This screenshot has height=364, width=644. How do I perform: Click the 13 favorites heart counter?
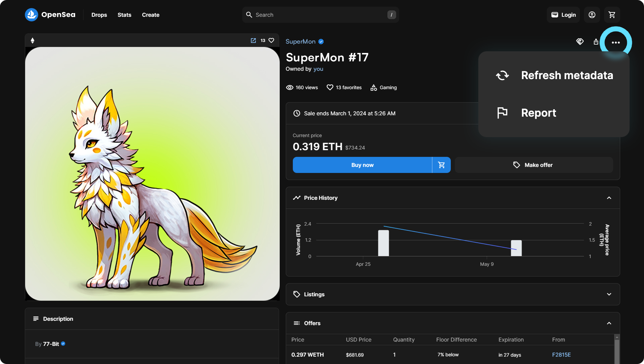coord(344,87)
